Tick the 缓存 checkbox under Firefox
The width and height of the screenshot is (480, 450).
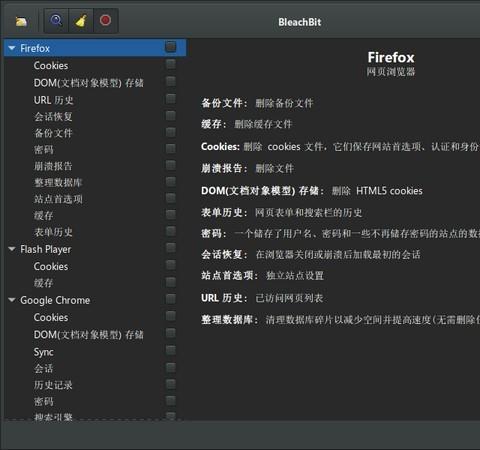[x=171, y=214]
